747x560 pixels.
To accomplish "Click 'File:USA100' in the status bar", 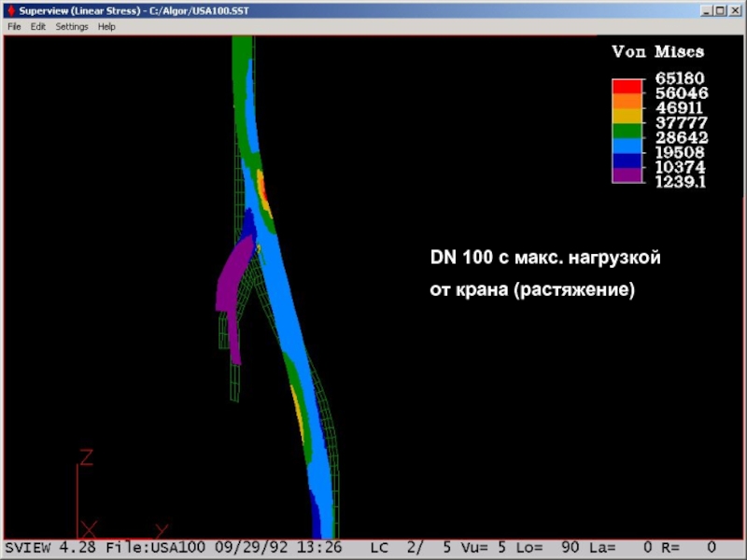I will coord(155,548).
